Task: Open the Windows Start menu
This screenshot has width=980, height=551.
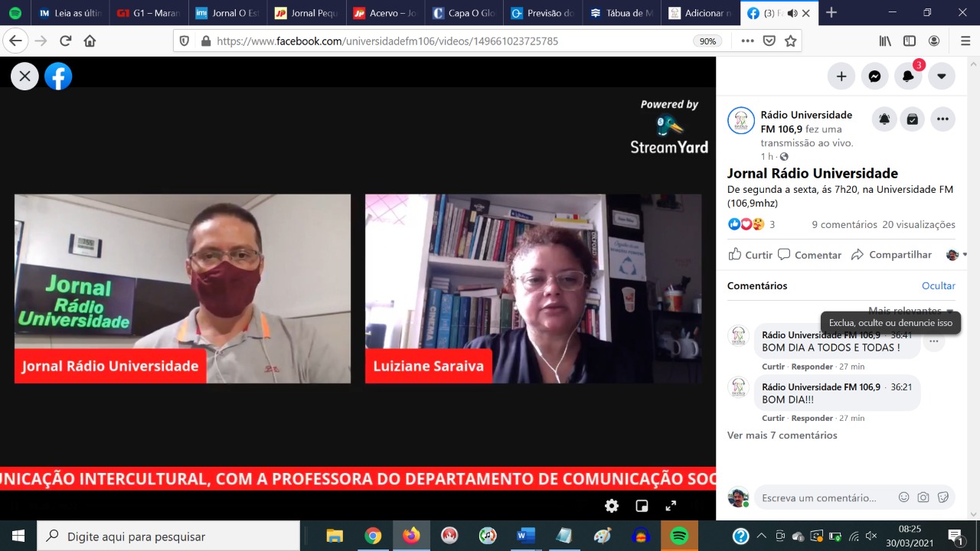Action: click(x=18, y=536)
